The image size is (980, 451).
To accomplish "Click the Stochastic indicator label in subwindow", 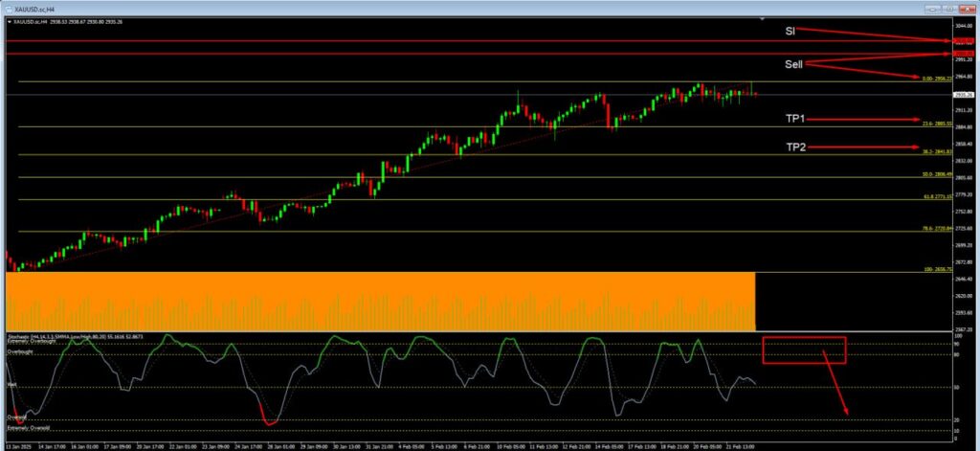I will click(75, 336).
